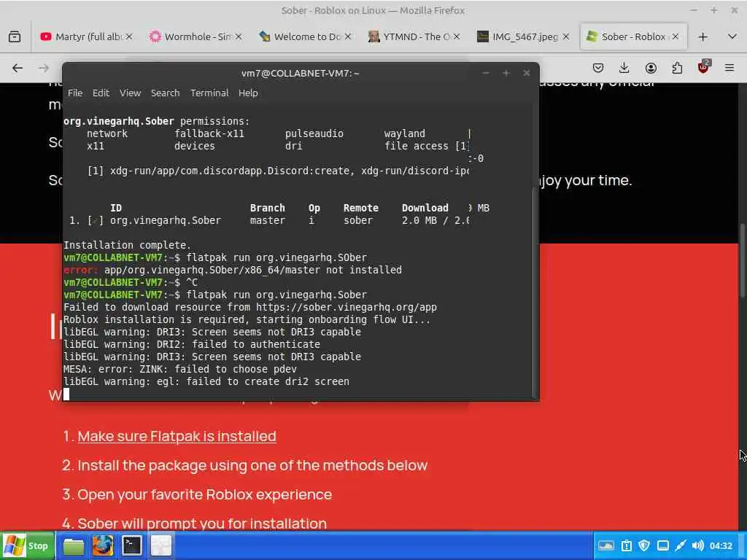Open the terminal View menu
Screen dimensions: 747x560
130,93
